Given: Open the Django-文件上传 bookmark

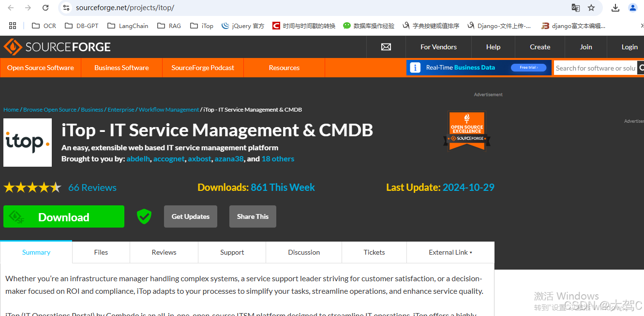Looking at the screenshot, I should 499,26.
